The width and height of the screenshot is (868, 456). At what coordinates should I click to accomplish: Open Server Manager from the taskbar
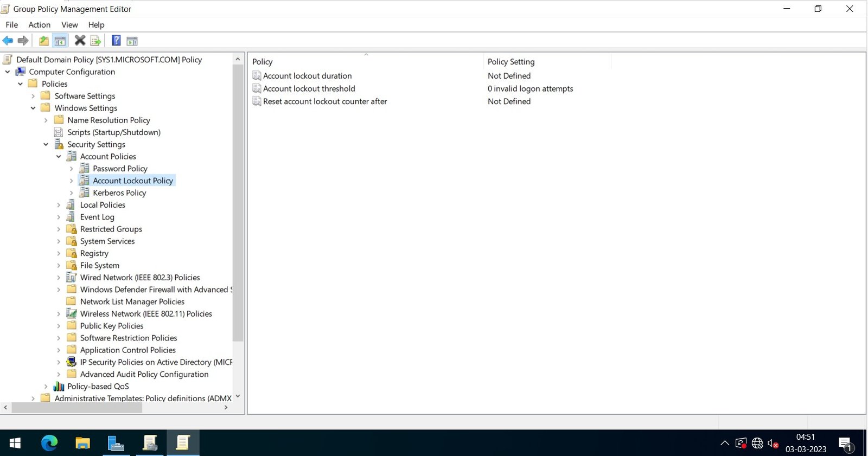tap(116, 443)
